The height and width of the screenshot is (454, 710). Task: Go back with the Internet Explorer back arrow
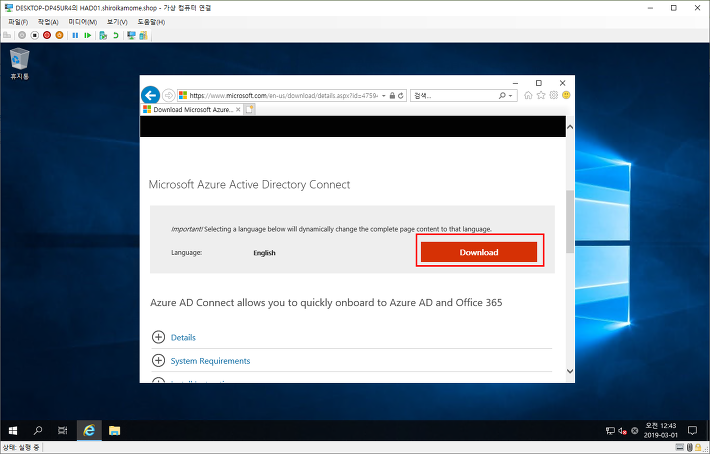coord(150,95)
